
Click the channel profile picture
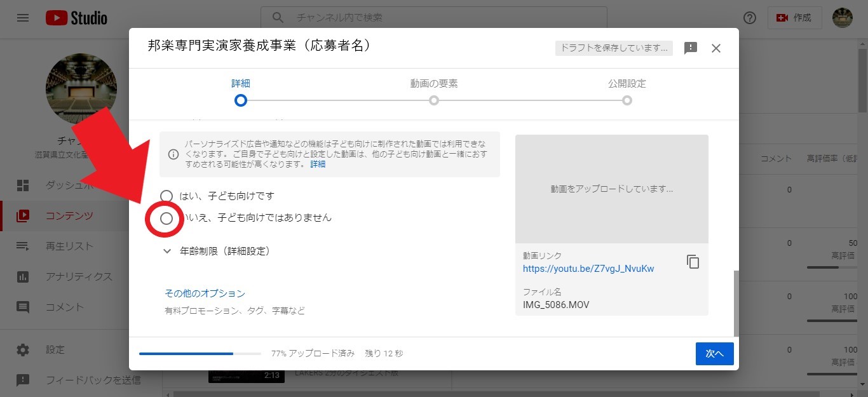[81, 89]
